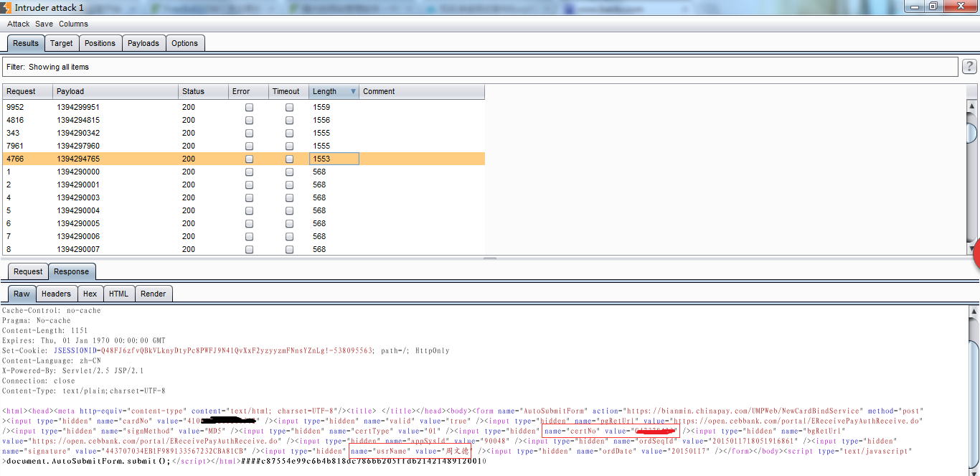The width and height of the screenshot is (980, 476).
Task: Toggle Error checkbox for request 4766
Action: [249, 159]
